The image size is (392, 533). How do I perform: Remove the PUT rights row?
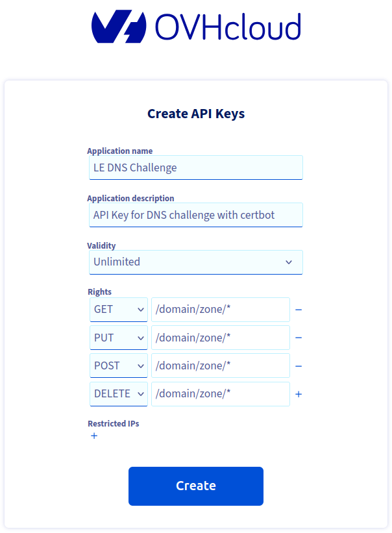(x=299, y=338)
